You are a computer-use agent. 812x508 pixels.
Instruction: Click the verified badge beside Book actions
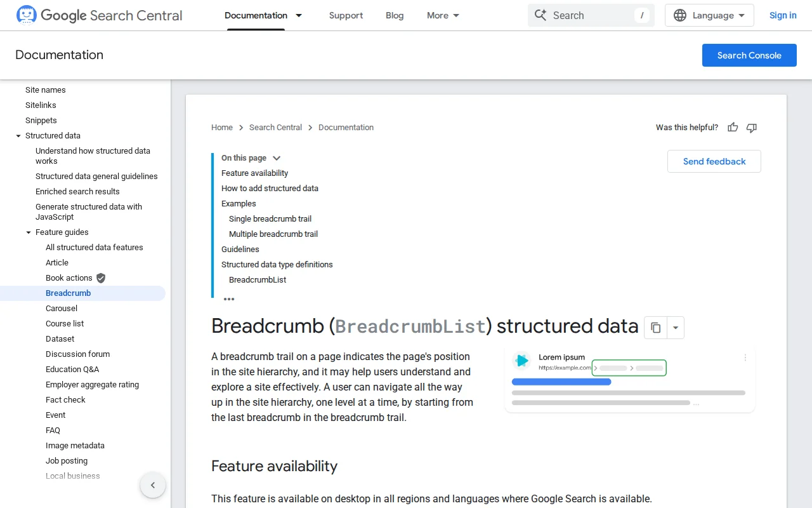click(x=100, y=277)
